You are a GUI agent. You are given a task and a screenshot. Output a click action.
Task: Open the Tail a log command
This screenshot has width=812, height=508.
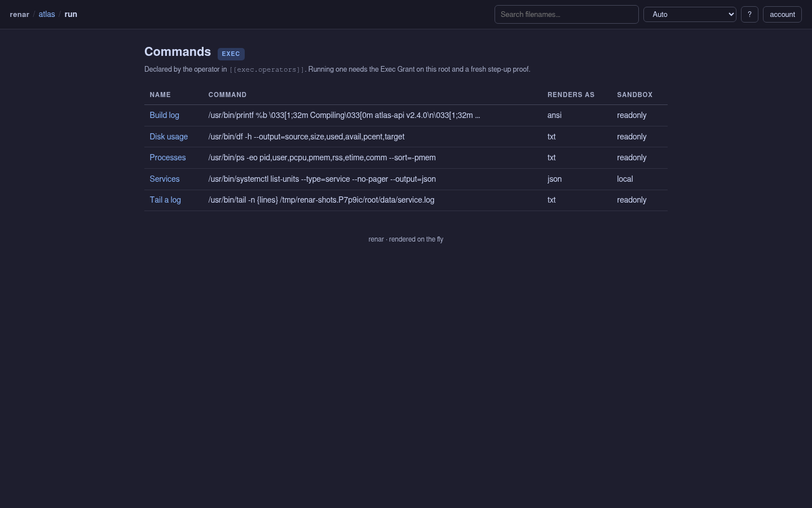[165, 200]
